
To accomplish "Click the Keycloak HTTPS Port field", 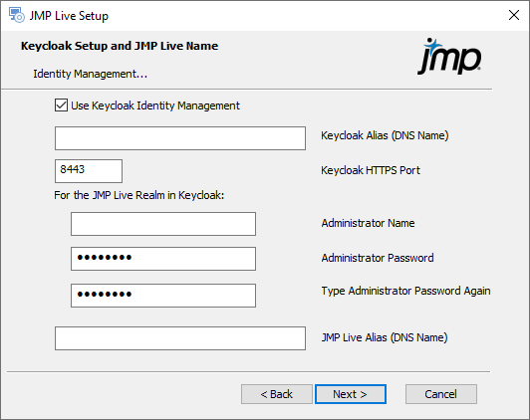I will coord(89,171).
